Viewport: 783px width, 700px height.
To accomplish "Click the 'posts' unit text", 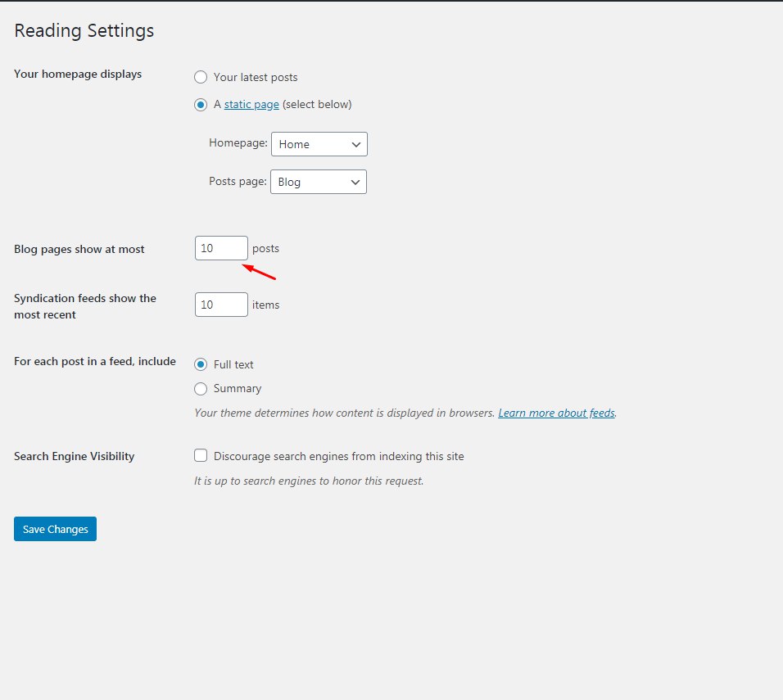I will [265, 249].
